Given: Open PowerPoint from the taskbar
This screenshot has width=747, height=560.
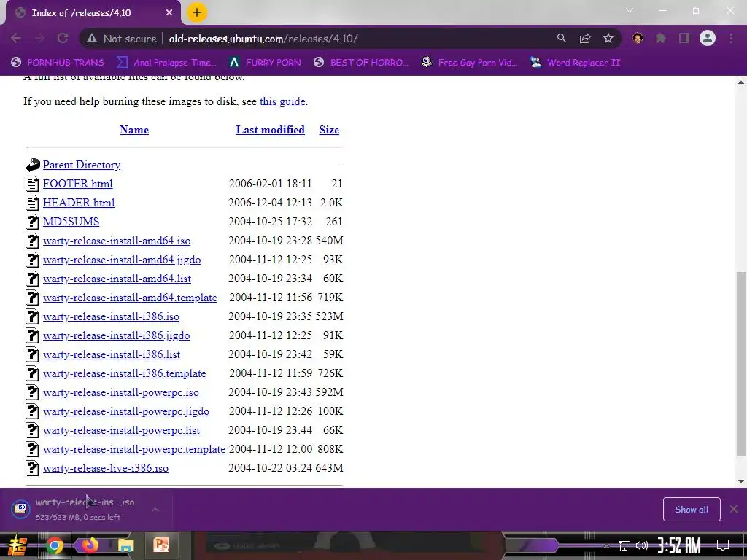Looking at the screenshot, I should [161, 545].
